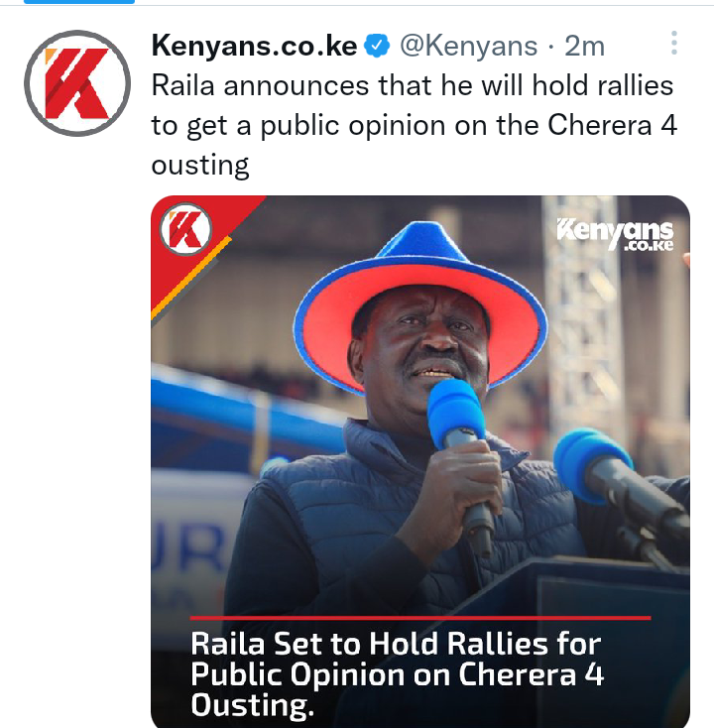The width and height of the screenshot is (714, 728).
Task: Click the active blue tab indicator
Action: tap(79, 2)
